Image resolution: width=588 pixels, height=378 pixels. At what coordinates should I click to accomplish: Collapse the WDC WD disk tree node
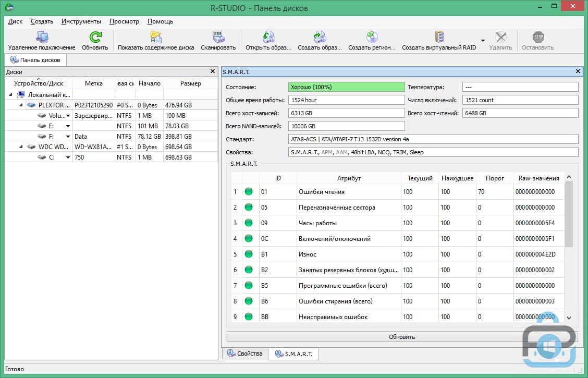point(21,147)
